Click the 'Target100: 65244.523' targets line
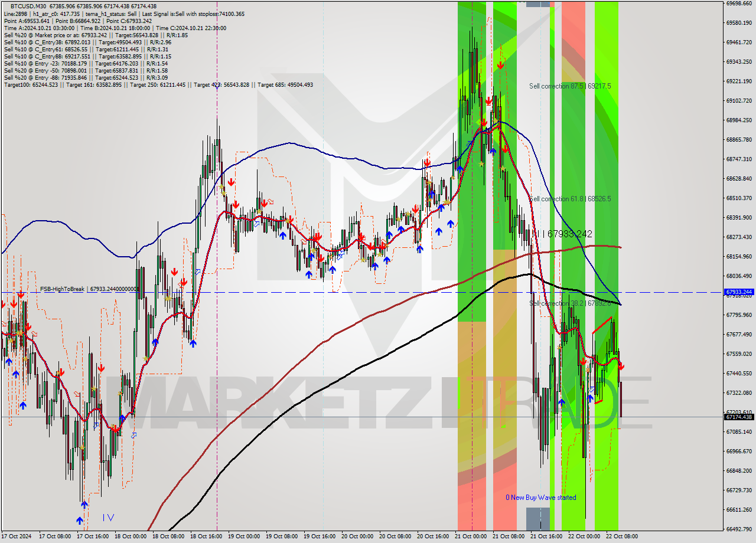Image resolution: width=756 pixels, height=543 pixels. [158, 84]
